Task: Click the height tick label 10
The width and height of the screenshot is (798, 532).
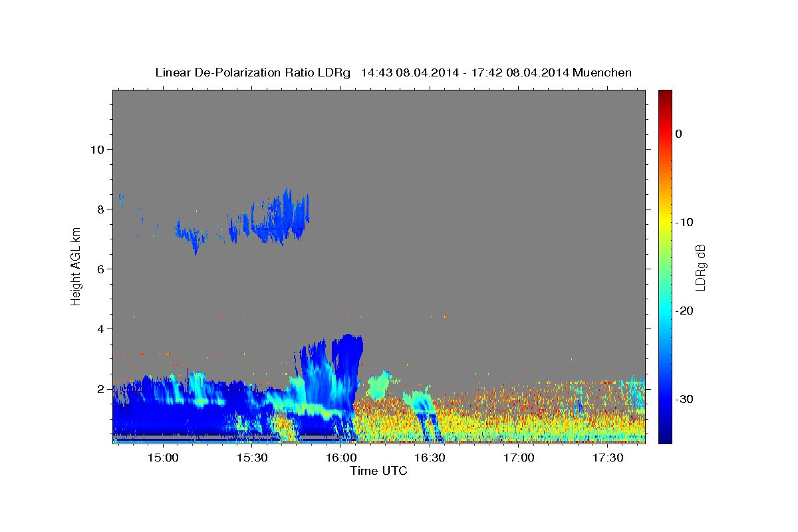Action: click(x=97, y=149)
